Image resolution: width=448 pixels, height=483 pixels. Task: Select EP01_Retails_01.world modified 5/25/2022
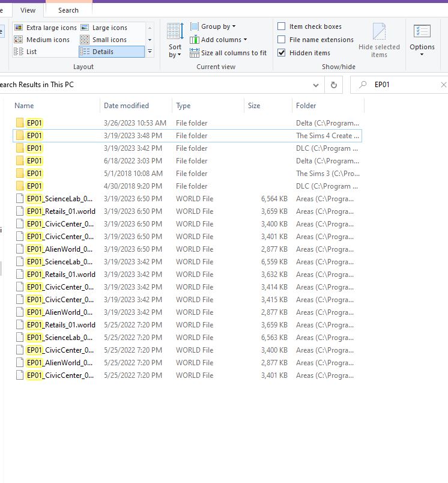pyautogui.click(x=187, y=325)
